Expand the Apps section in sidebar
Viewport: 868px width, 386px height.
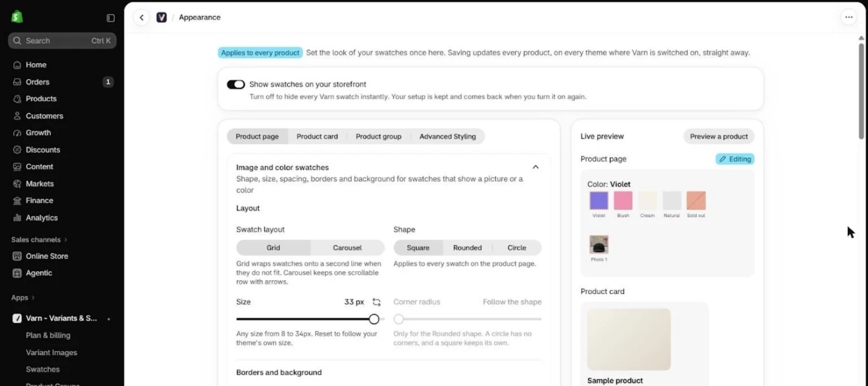[23, 297]
